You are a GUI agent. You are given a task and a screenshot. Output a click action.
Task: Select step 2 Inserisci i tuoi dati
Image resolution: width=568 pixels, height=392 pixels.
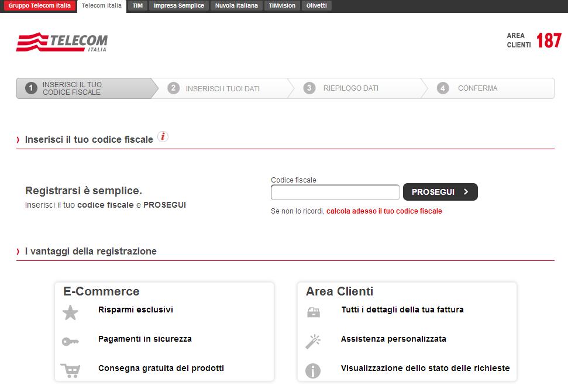222,88
